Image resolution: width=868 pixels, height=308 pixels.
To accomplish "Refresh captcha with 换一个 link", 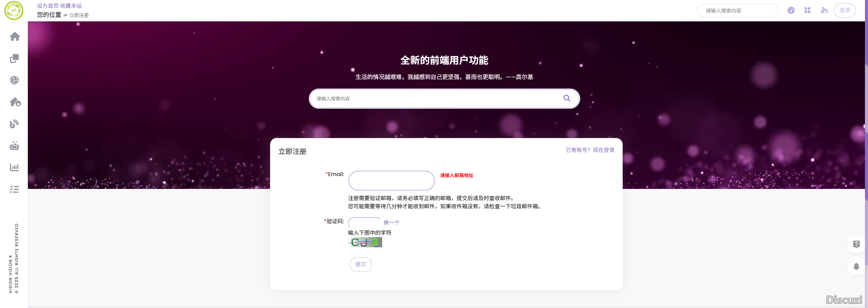I will [391, 223].
